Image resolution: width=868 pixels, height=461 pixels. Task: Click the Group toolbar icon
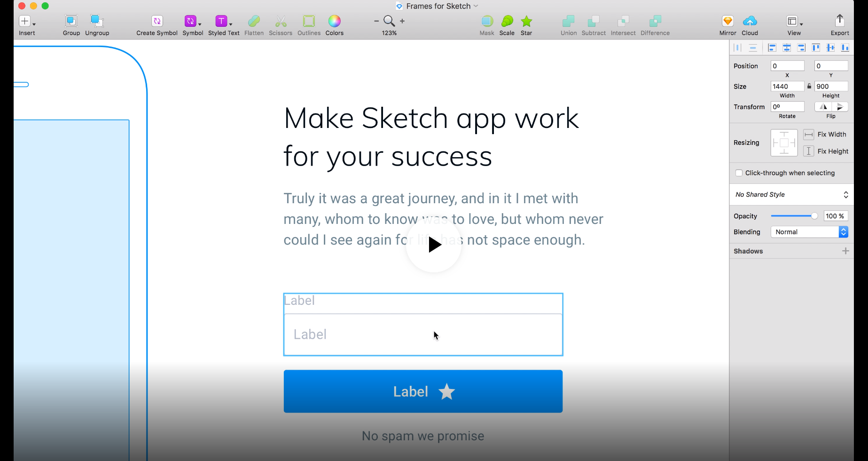71,21
